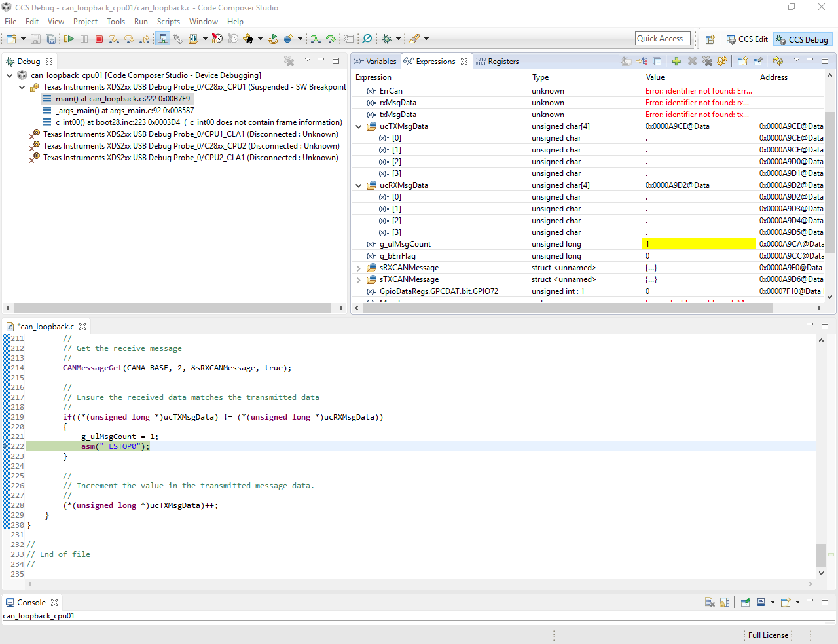Screen dimensions: 838x644
Task: Click Continuous Refresh icon in Expressions
Action: [778, 62]
